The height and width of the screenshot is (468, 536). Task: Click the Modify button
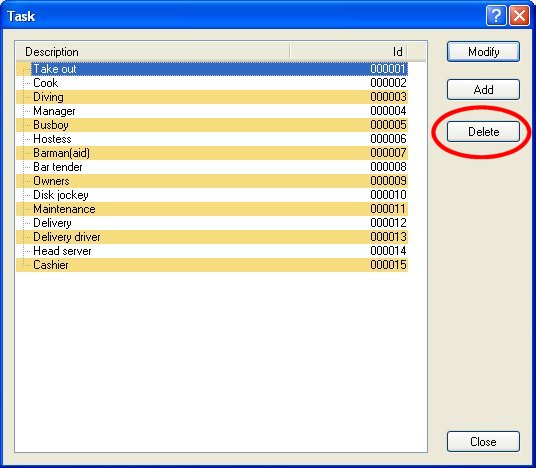[483, 52]
